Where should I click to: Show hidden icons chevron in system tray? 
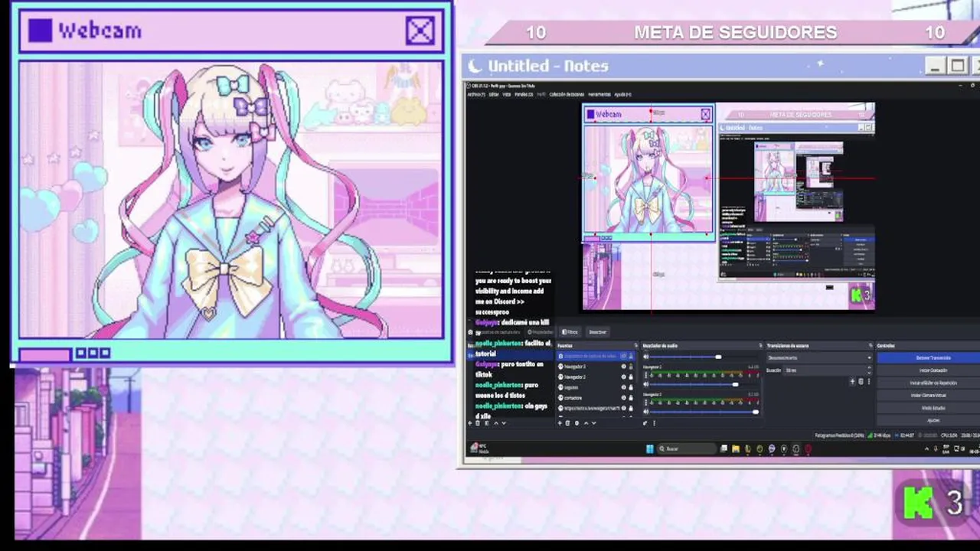tap(926, 449)
